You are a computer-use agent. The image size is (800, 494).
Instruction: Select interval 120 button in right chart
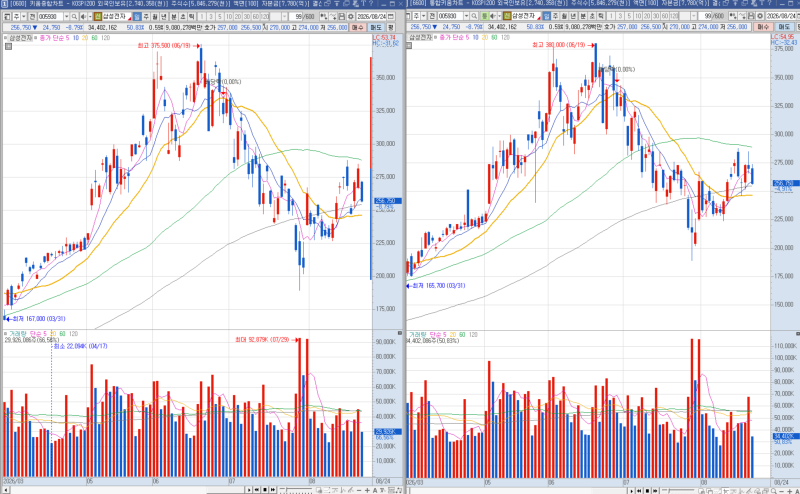[x=674, y=16]
